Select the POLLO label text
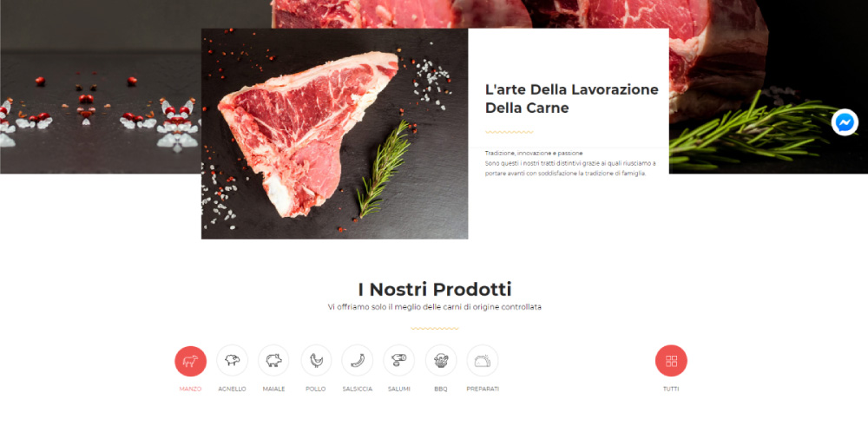 coord(316,389)
